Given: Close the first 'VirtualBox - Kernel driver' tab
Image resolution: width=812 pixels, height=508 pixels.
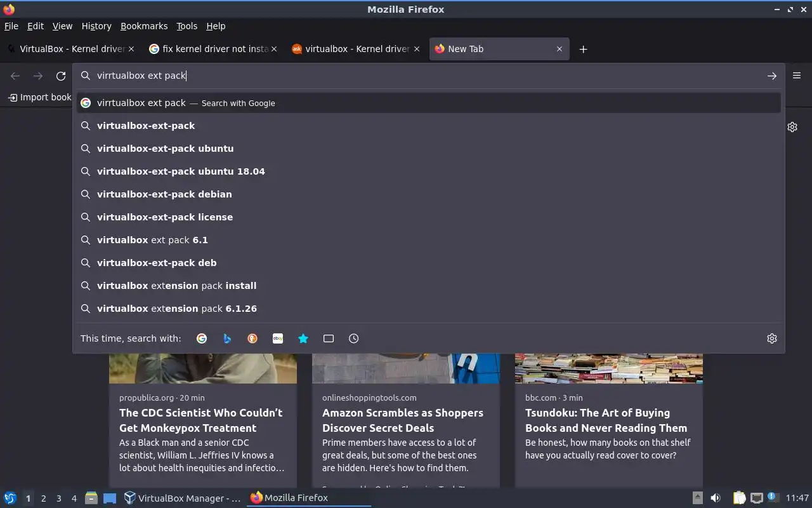Looking at the screenshot, I should (131, 49).
